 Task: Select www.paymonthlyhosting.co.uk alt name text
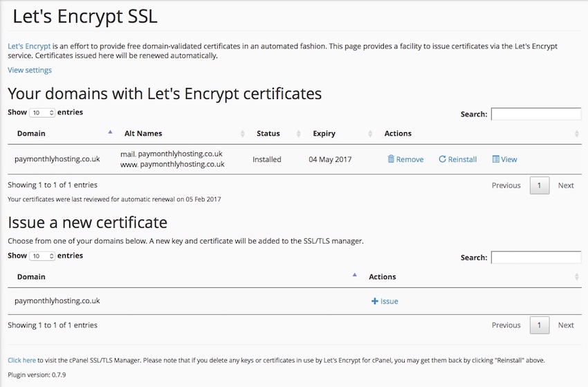point(172,164)
